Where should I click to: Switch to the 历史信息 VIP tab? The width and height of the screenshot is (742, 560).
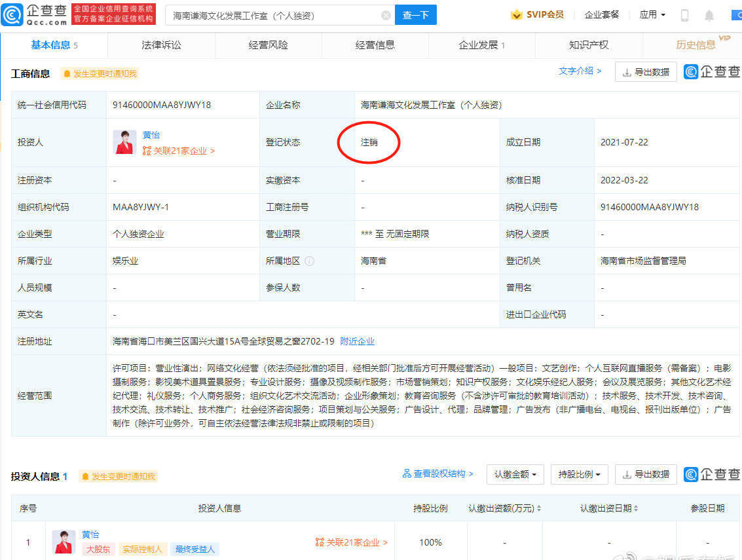696,45
